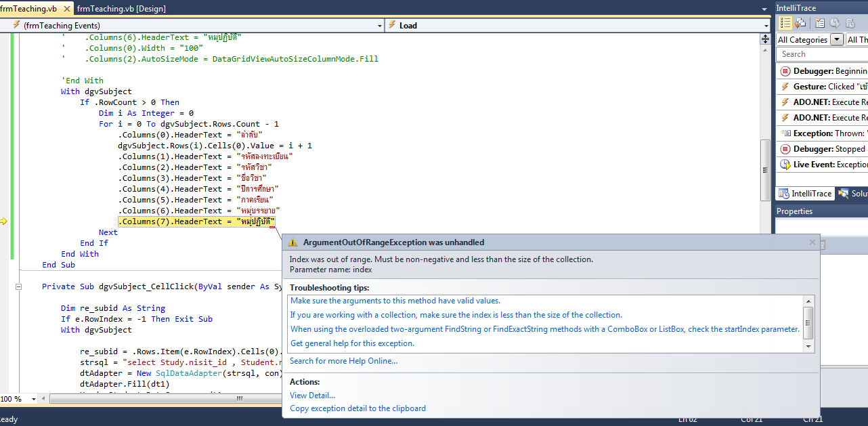Open the 100 % zoom level dropdown
The width and height of the screenshot is (868, 426).
click(34, 399)
